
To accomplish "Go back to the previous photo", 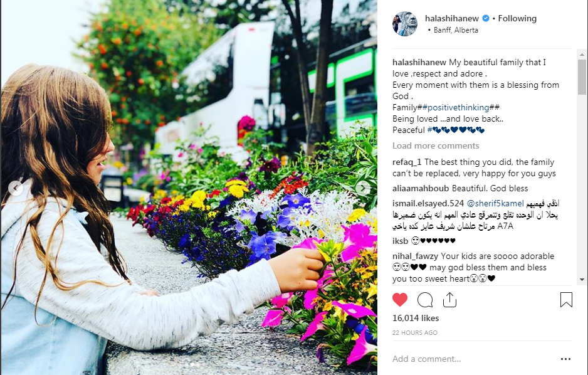I will (16, 187).
